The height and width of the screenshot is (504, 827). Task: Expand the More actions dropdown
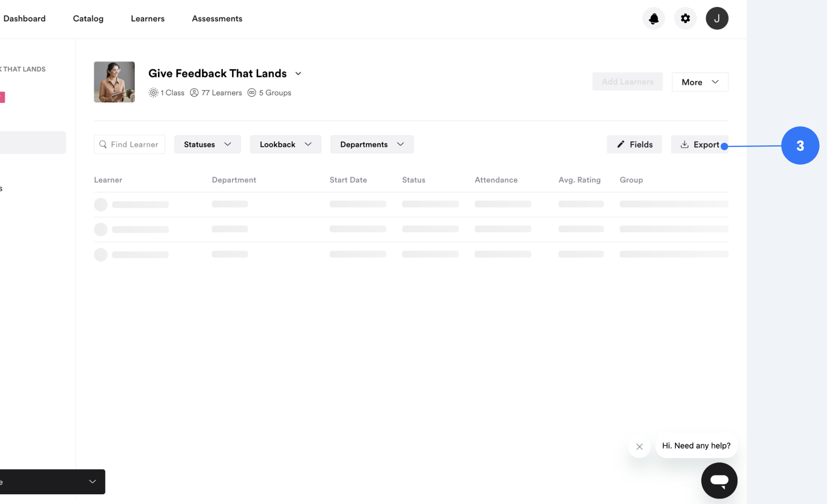[x=699, y=82]
